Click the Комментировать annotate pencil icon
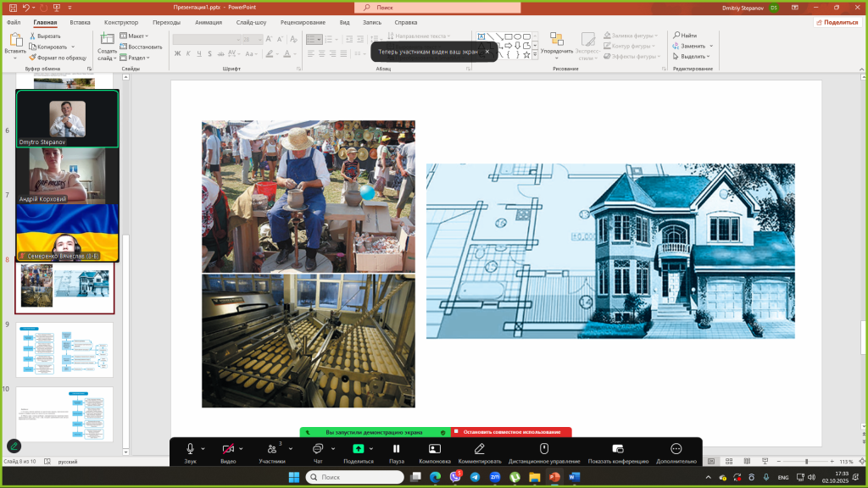 click(x=480, y=449)
